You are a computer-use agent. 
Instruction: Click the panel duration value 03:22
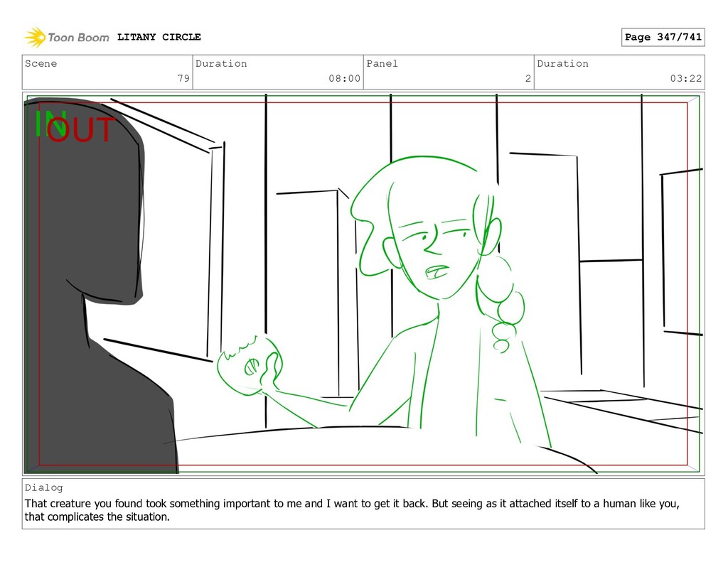click(686, 78)
